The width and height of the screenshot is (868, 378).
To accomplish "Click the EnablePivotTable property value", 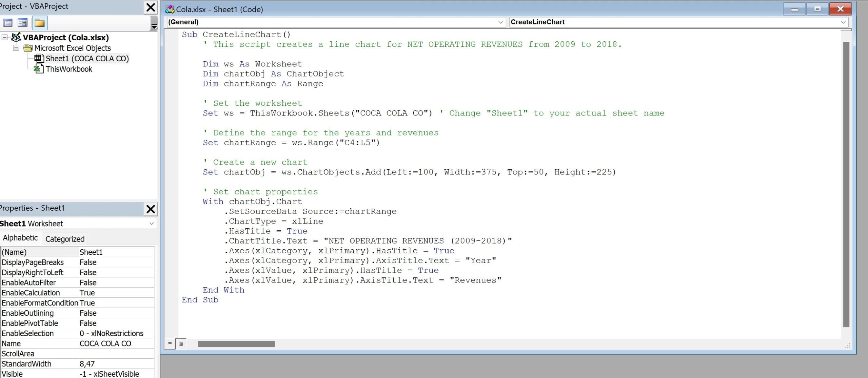I will [117, 323].
